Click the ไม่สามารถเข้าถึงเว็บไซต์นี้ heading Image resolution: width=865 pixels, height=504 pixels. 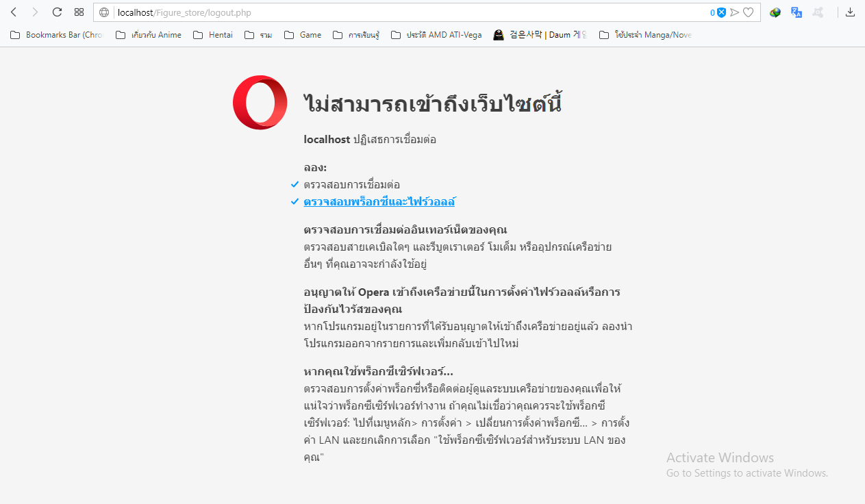(x=433, y=104)
